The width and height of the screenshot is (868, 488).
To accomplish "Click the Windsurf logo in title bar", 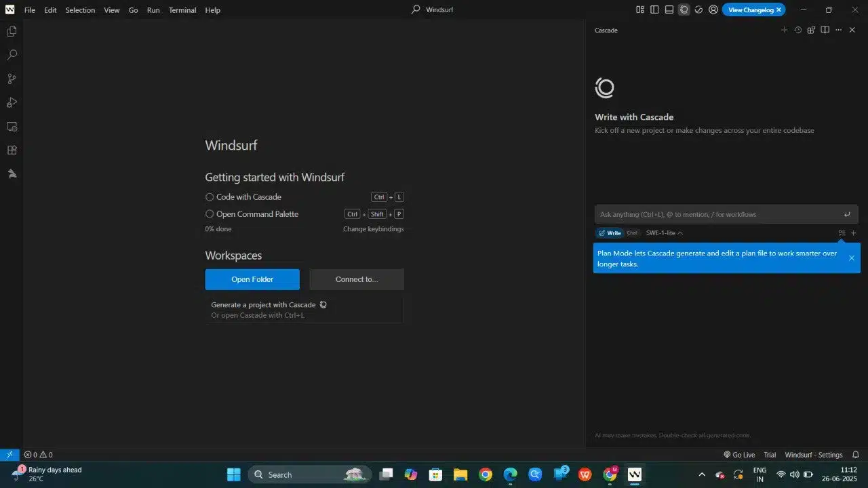I will point(9,9).
